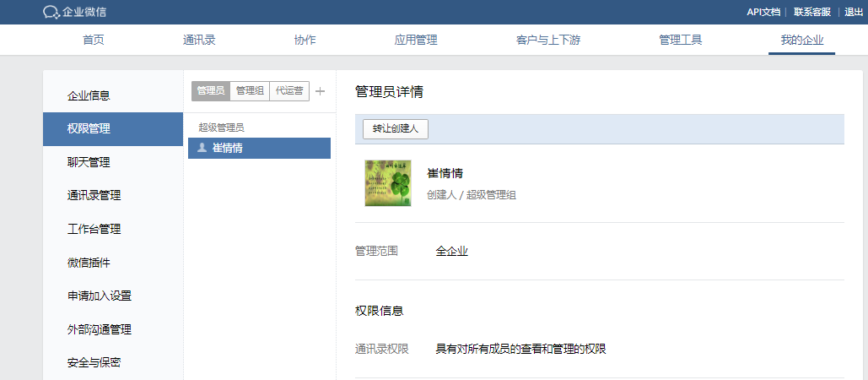This screenshot has width=868, height=380.
Task: Open 管理工具 in the top navigation
Action: [x=680, y=40]
